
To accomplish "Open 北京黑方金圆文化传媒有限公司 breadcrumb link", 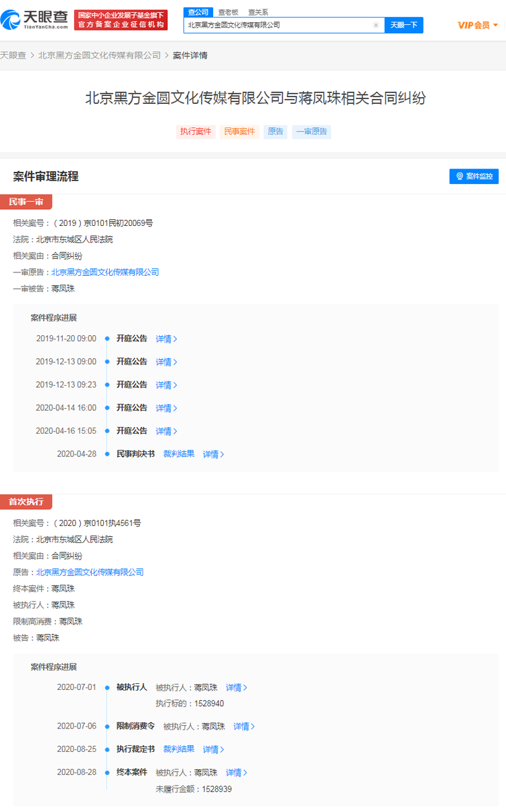I will [100, 55].
